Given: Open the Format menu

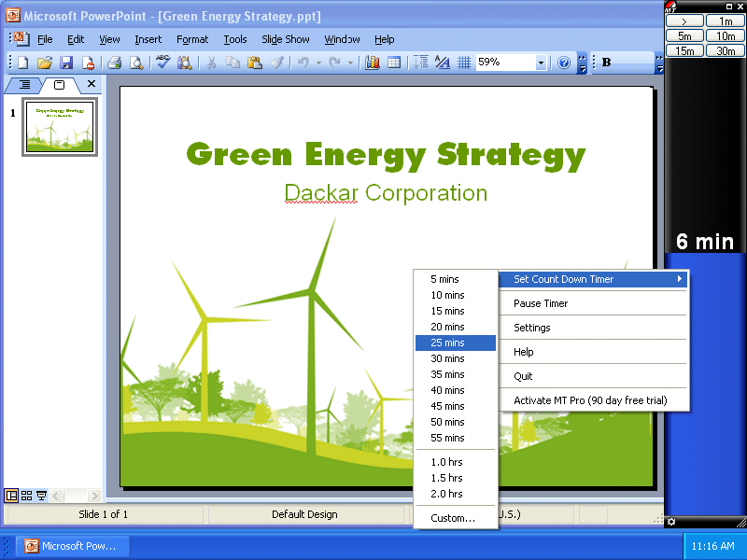Looking at the screenshot, I should (x=192, y=39).
